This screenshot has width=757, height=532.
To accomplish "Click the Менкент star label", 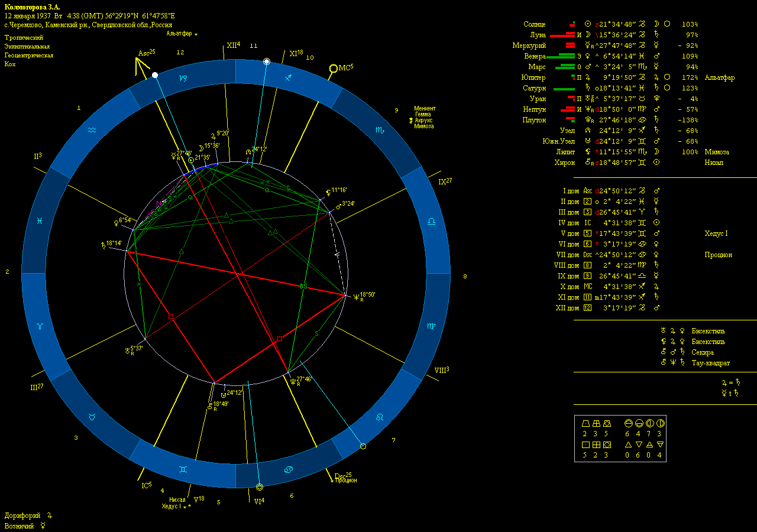I will (425, 109).
